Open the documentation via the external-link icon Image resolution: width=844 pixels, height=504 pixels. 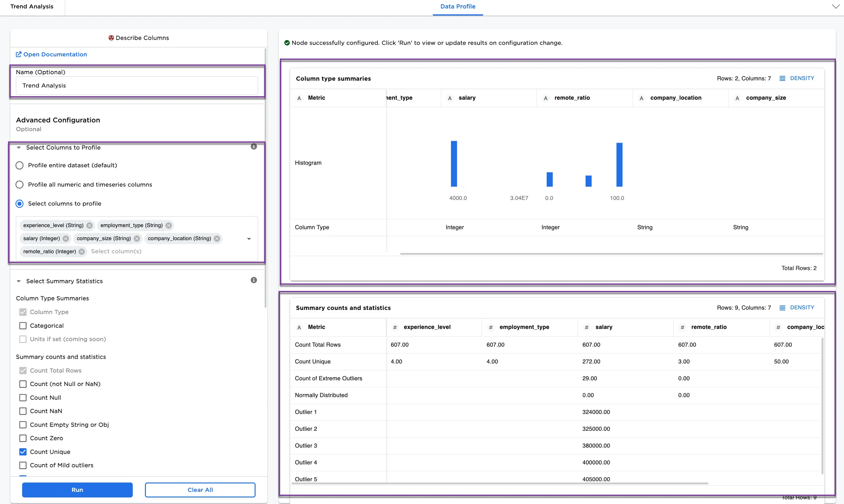pyautogui.click(x=19, y=54)
